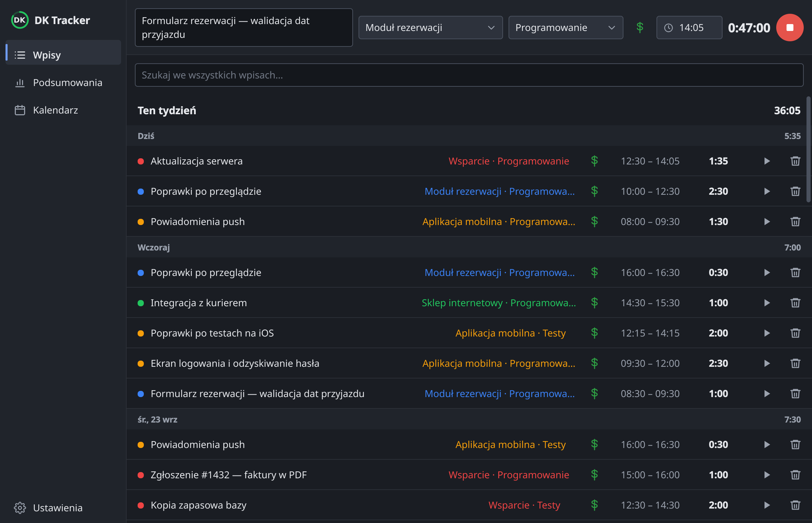Toggle billable on Integracja z kurierem

coord(594,303)
